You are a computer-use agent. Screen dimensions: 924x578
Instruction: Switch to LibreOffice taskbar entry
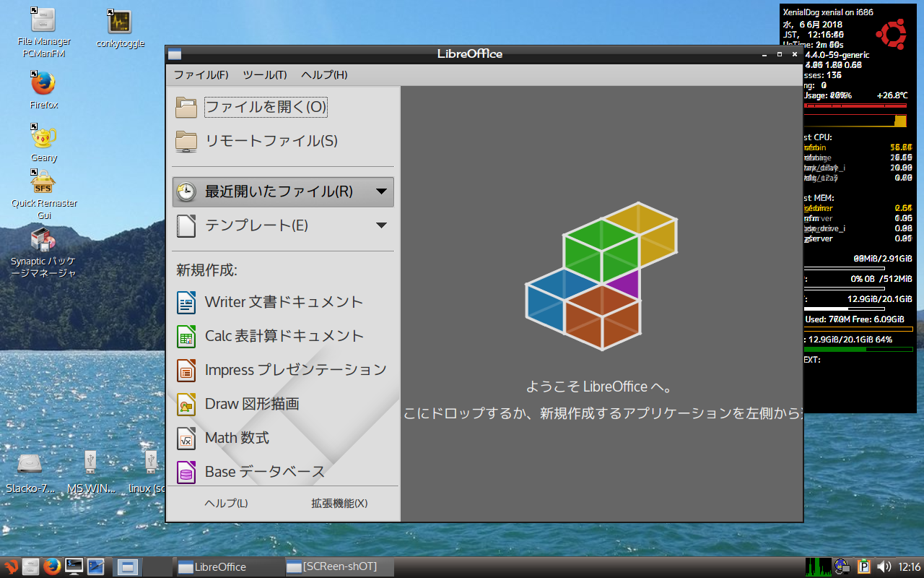230,567
